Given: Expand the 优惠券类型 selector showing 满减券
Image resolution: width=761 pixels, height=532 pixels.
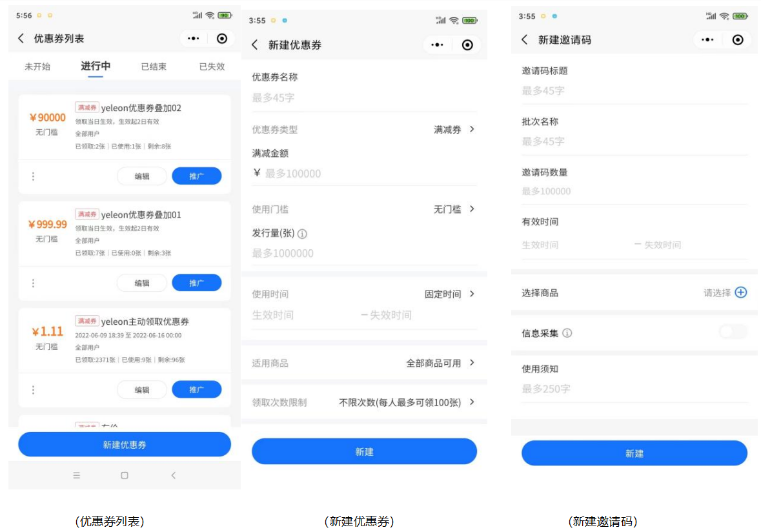Looking at the screenshot, I should [364, 130].
